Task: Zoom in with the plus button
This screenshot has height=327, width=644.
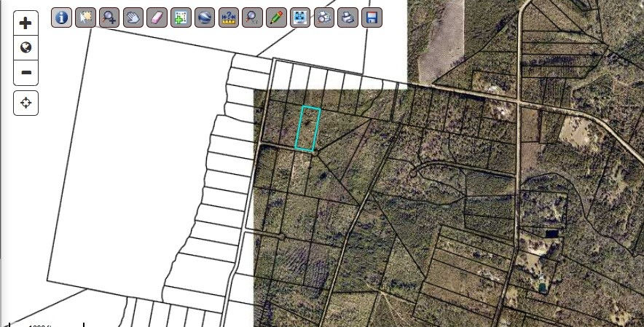Action: click(x=26, y=23)
